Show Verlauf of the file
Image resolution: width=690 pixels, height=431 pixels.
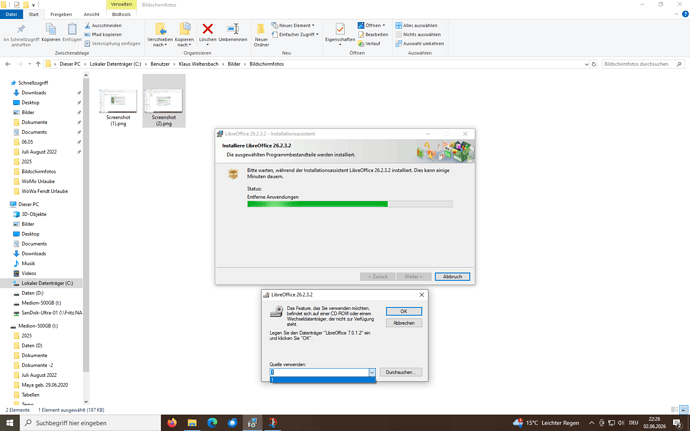pos(369,44)
